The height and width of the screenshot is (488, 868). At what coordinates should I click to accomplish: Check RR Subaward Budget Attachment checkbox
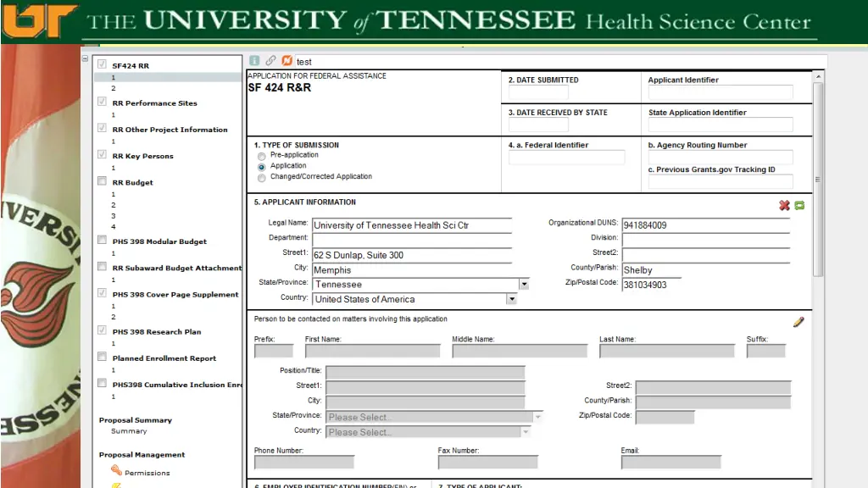[102, 267]
